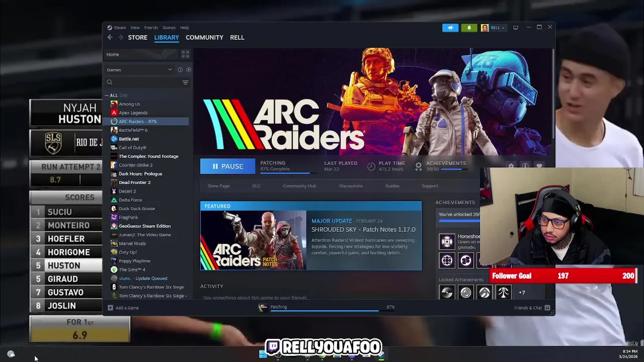Open Friends & Chat panel icon
Image resolution: width=644 pixels, height=362 pixels.
pos(547,308)
